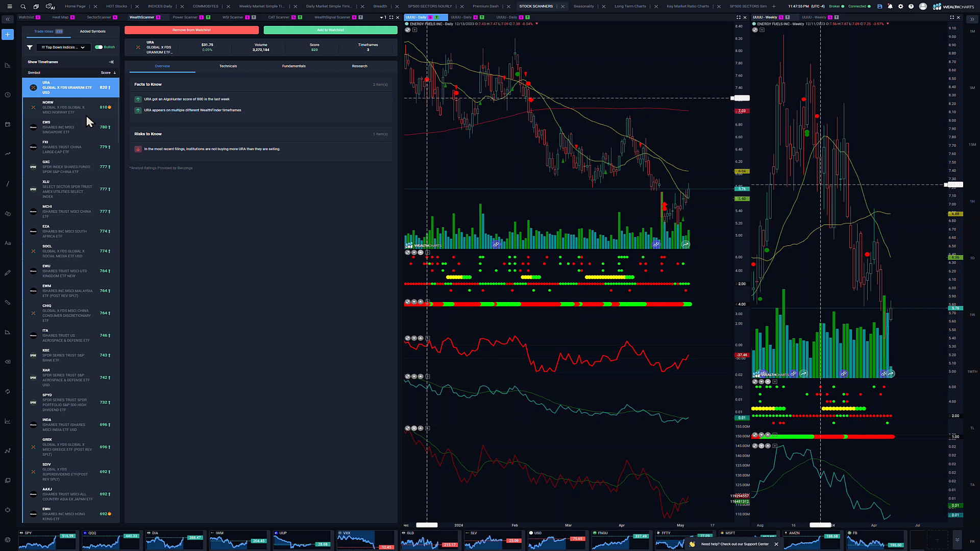This screenshot has height=551, width=980.
Task: Open the Daily chart quote dropdown triangle
Action: tap(536, 24)
